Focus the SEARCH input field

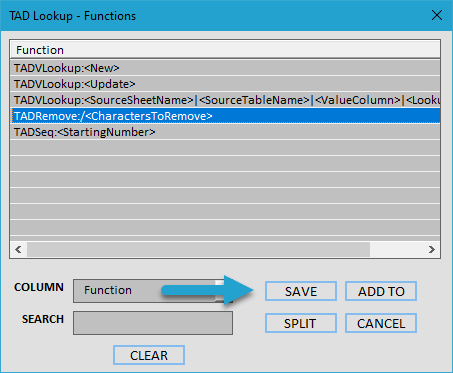(153, 323)
